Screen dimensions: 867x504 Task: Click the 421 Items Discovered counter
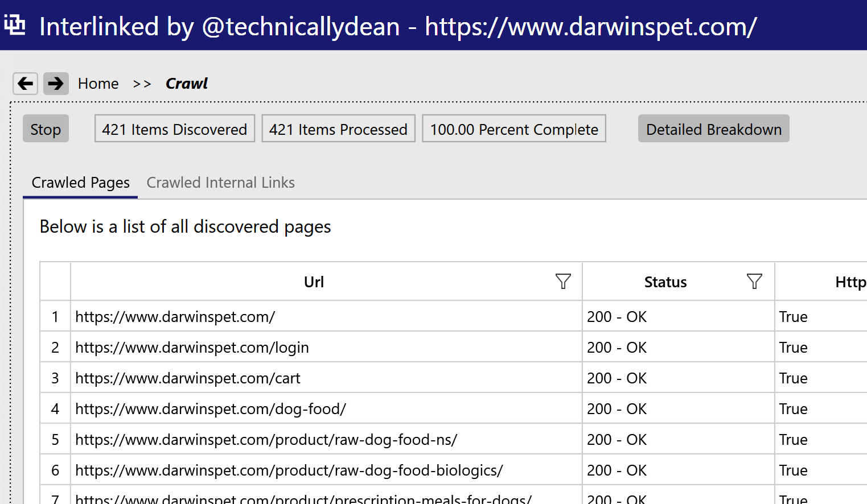175,129
